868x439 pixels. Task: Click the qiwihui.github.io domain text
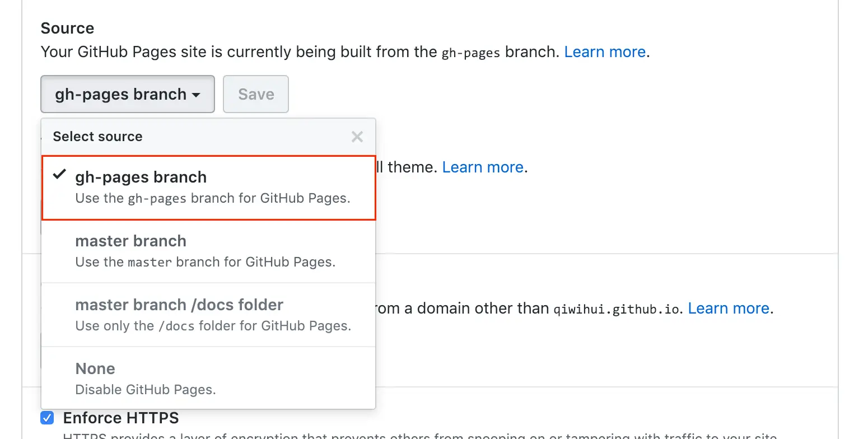(x=614, y=309)
